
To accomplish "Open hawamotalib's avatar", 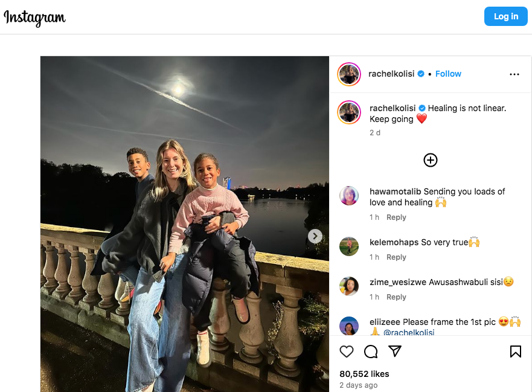I will [349, 196].
